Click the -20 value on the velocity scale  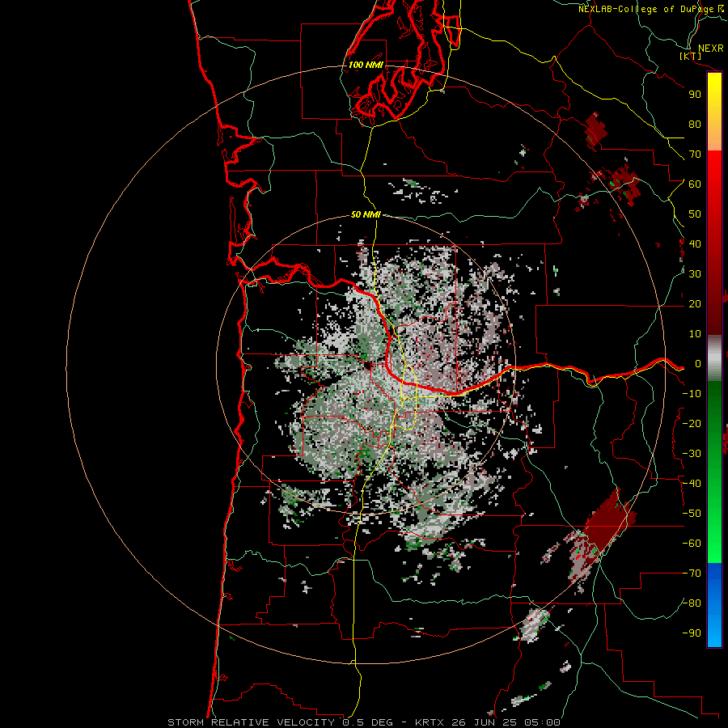click(x=692, y=423)
